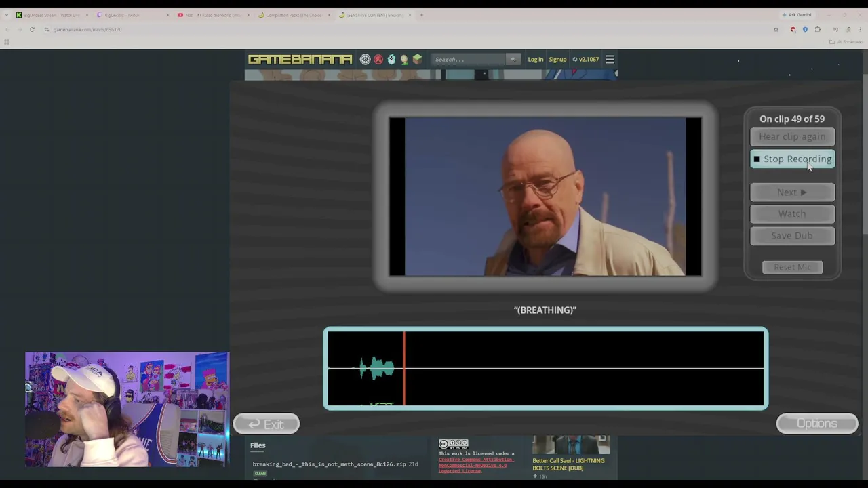This screenshot has width=868, height=488.
Task: Reload the page in the browser
Action: coord(32,29)
